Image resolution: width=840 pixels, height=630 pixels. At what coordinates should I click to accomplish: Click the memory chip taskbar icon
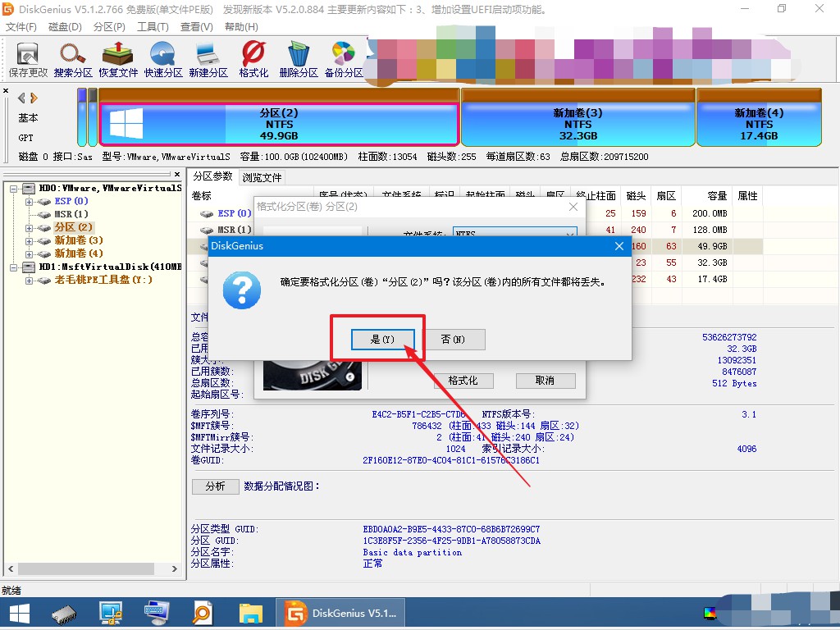point(64,614)
